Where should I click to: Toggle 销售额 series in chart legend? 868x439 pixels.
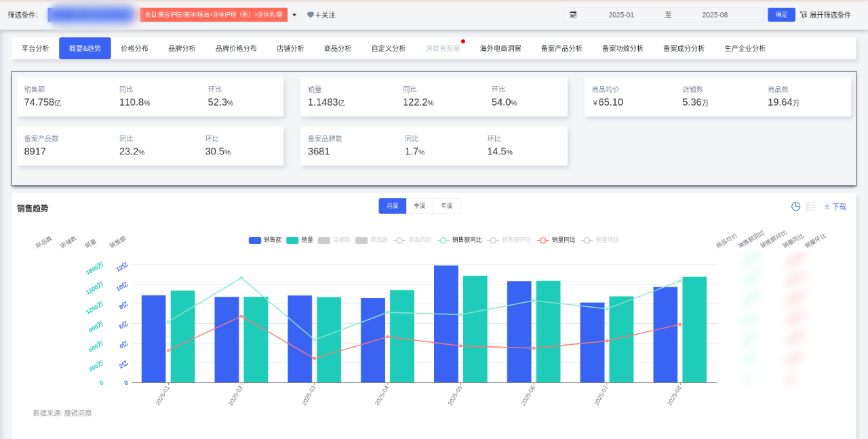pos(255,240)
